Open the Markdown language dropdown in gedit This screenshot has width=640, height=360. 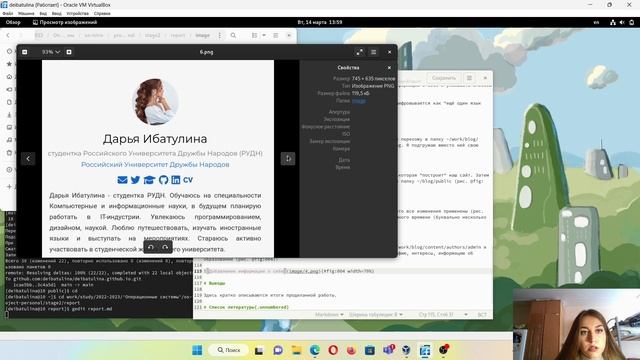(329, 315)
